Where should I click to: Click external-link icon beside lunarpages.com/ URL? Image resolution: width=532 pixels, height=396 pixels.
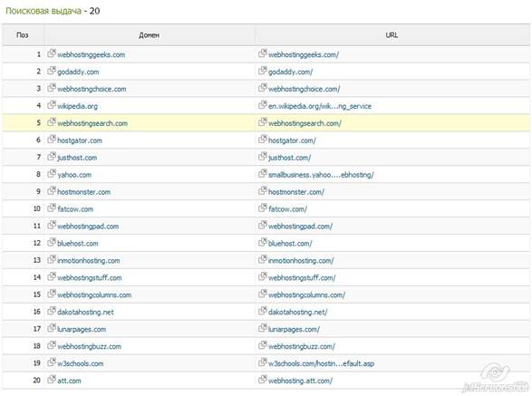tap(262, 328)
